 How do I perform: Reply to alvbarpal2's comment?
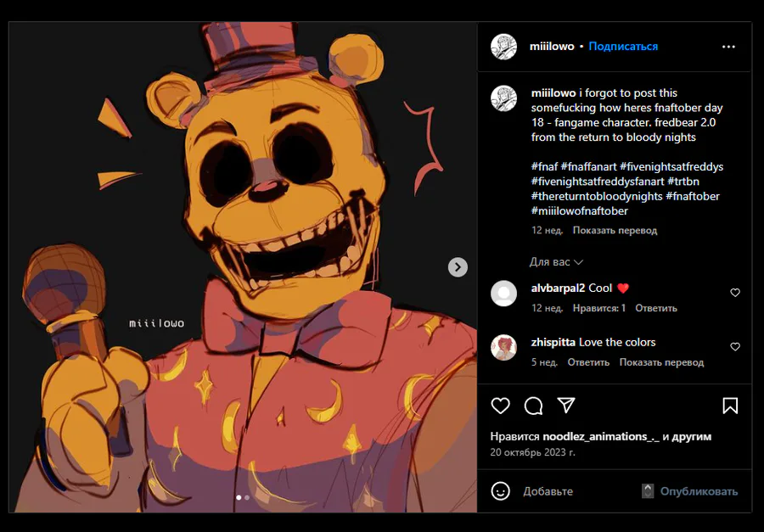point(656,308)
